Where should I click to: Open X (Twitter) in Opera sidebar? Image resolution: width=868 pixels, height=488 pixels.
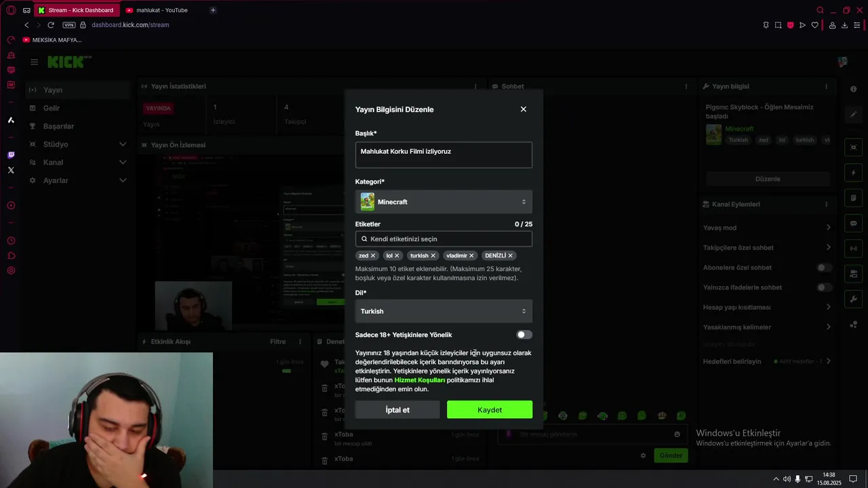pos(11,170)
